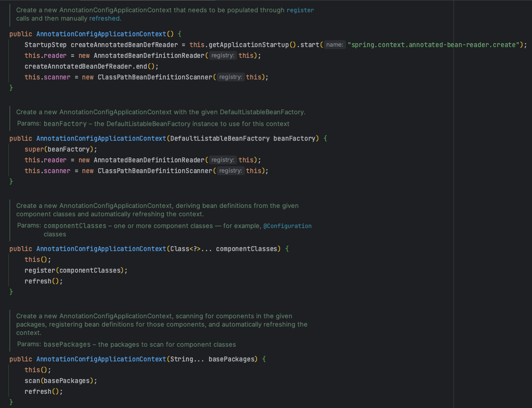532x408 pixels.
Task: Open the @Configuration link in the Javadoc
Action: pyautogui.click(x=288, y=226)
